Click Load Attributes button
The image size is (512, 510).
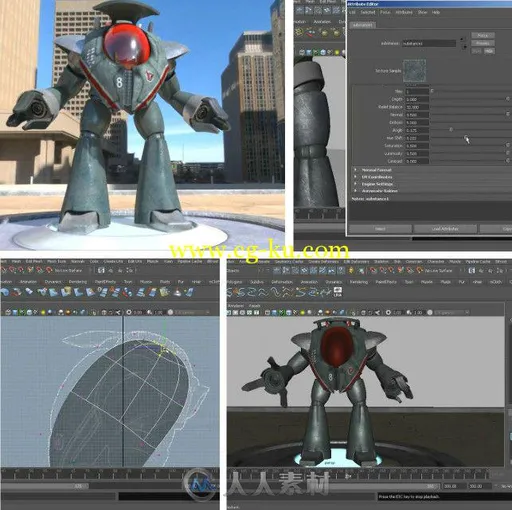click(445, 229)
